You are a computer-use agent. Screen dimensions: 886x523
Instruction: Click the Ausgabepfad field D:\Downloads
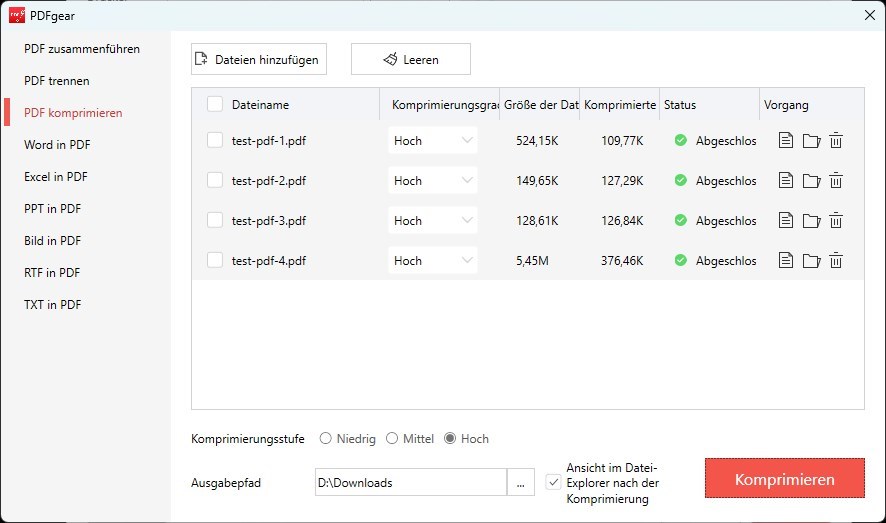(411, 482)
